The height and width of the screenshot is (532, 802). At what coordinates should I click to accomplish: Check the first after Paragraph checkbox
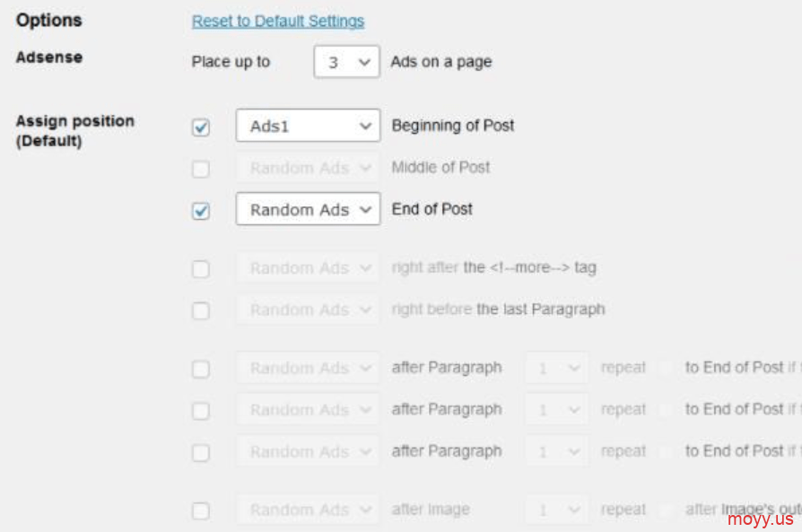point(201,369)
